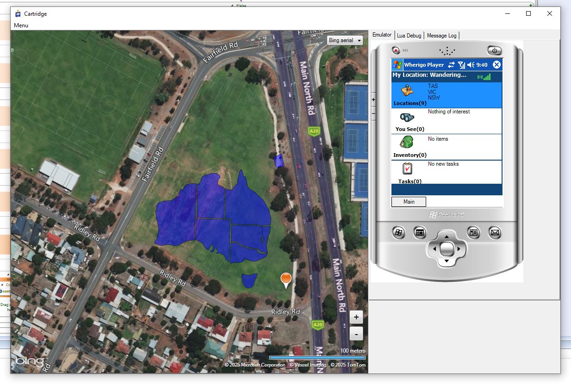The height and width of the screenshot is (392, 571).
Task: Switch to the Lua Debug tab
Action: [x=409, y=36]
